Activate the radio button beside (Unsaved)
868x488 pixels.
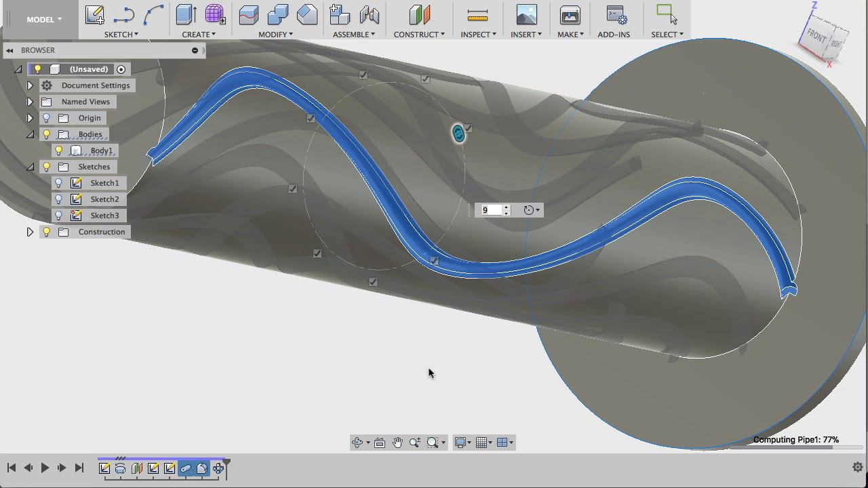tap(121, 69)
